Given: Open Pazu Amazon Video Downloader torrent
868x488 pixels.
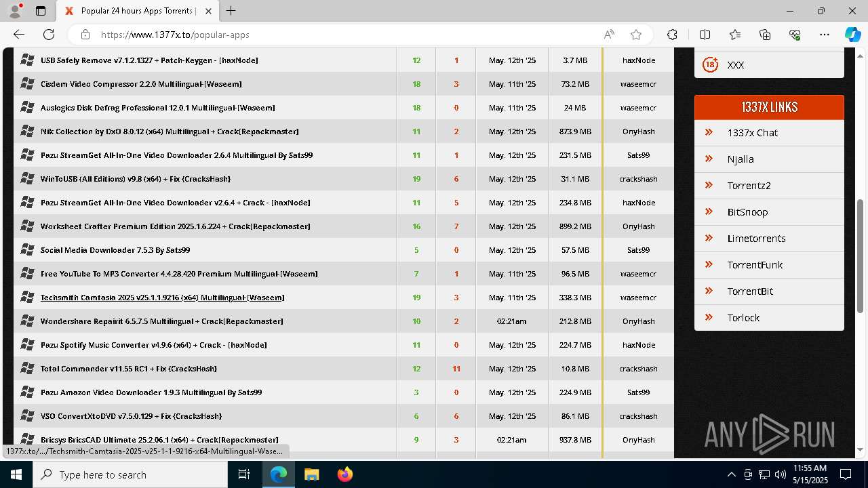Looking at the screenshot, I should pyautogui.click(x=151, y=392).
